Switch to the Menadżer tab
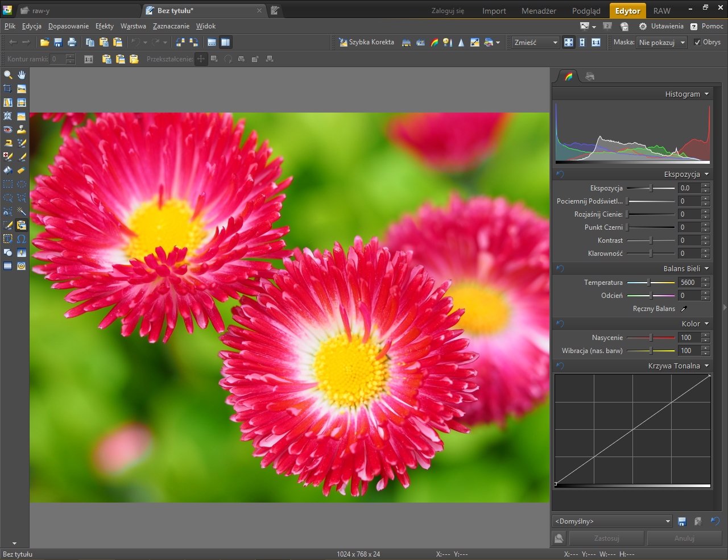Screen dimensions: 728x560 (539, 11)
